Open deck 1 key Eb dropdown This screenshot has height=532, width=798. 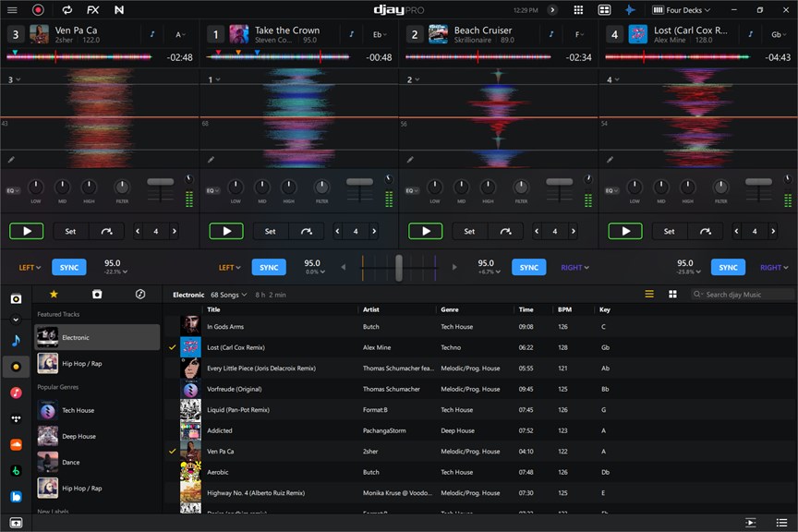click(380, 34)
